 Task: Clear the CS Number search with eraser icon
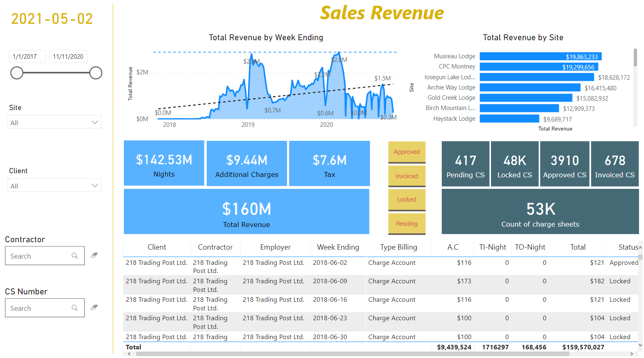coord(94,308)
